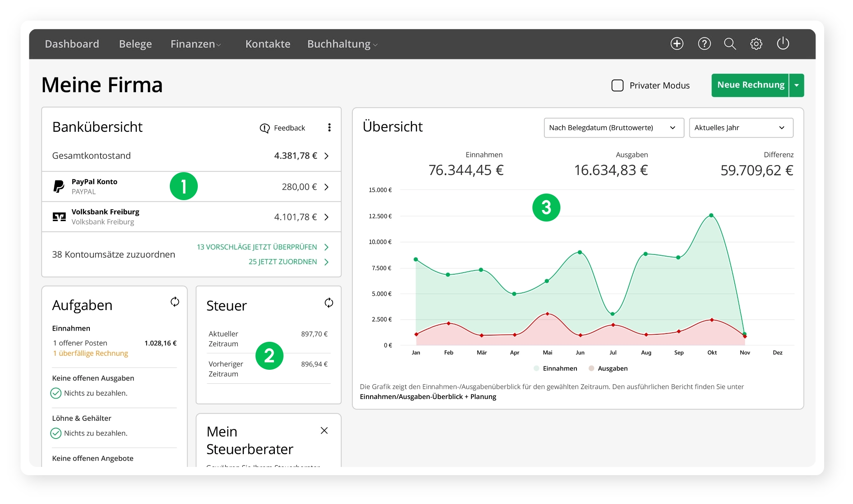Open Banküberstitch three-dot options menu

[x=329, y=128]
